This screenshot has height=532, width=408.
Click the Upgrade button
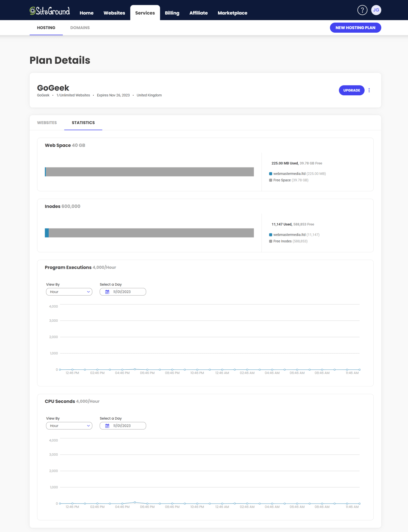[352, 90]
